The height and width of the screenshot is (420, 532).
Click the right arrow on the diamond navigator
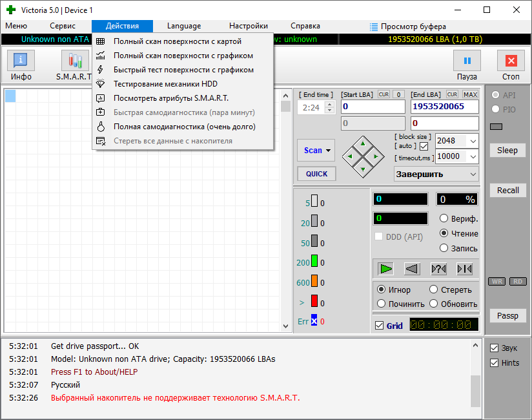(x=376, y=156)
